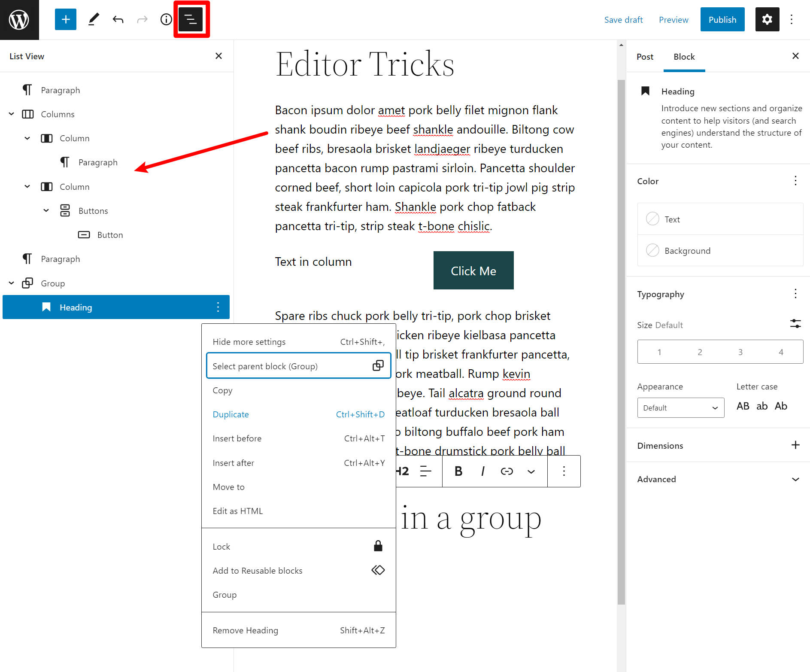The image size is (810, 672).
Task: Collapse the Columns block in List View
Action: 12,114
